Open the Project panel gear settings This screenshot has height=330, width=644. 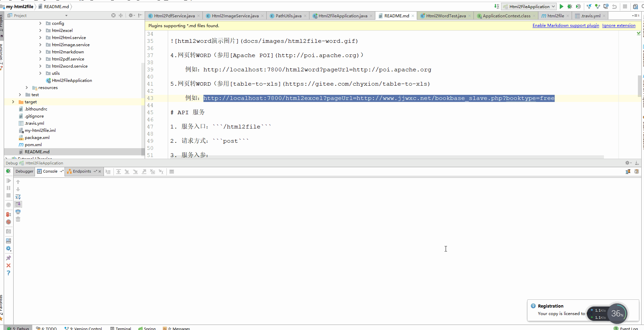(131, 15)
